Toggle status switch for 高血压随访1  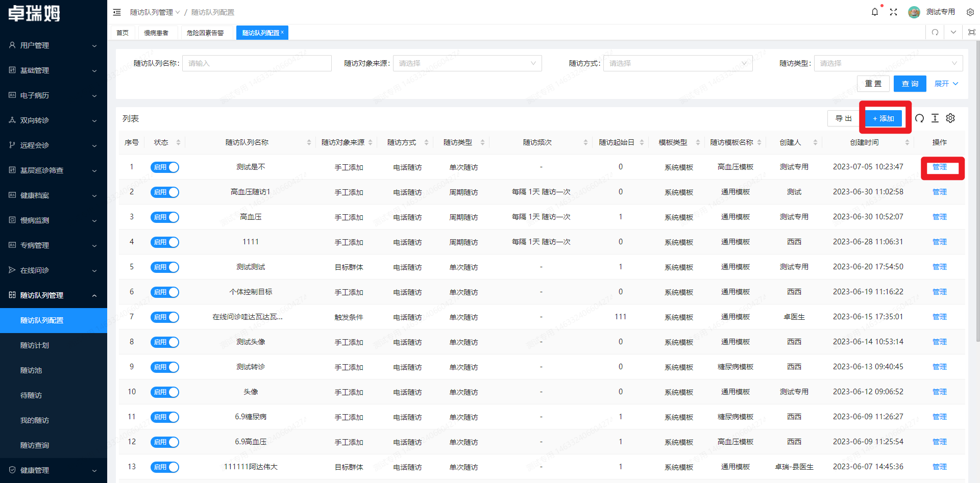click(x=164, y=192)
